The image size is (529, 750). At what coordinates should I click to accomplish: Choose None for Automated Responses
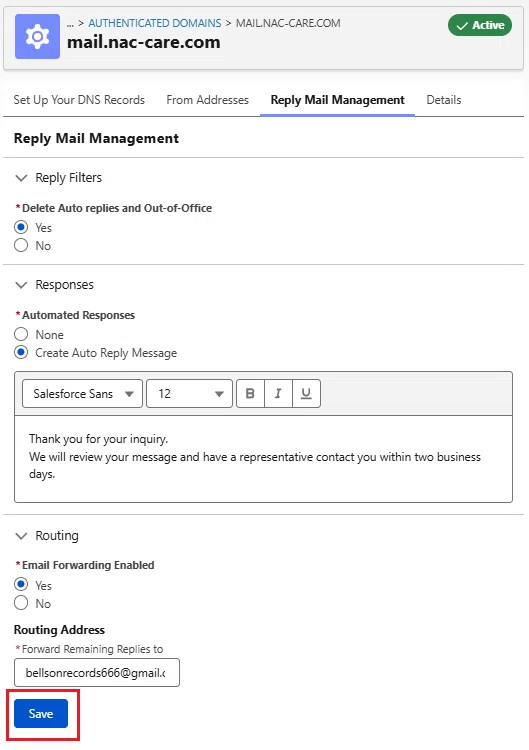coord(21,334)
